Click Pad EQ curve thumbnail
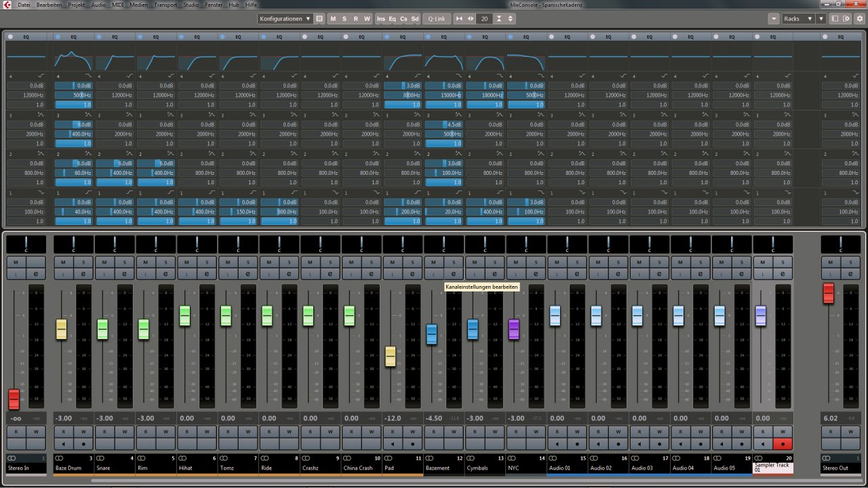 click(403, 56)
